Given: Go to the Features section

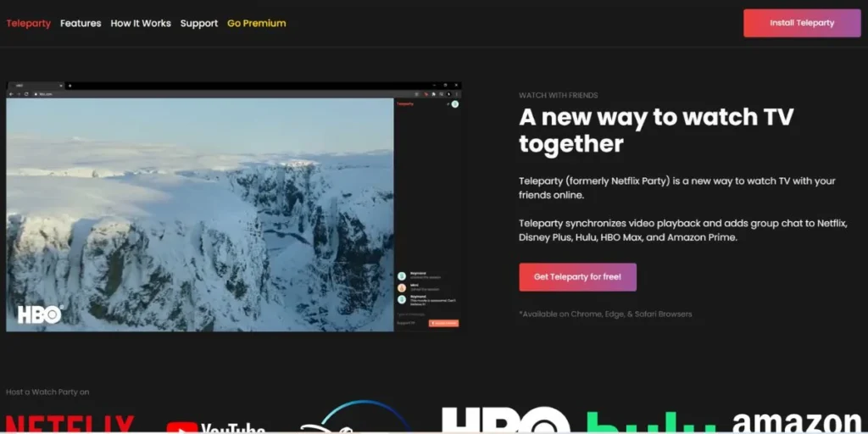Looking at the screenshot, I should (81, 23).
